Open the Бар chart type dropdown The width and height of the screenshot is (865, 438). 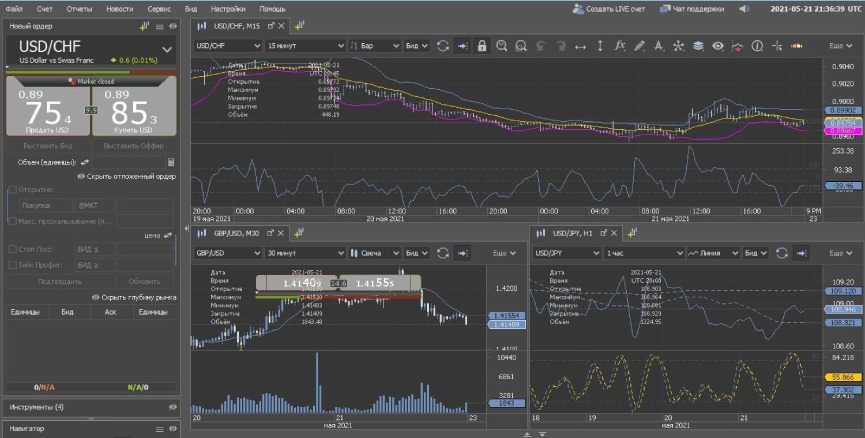[375, 46]
